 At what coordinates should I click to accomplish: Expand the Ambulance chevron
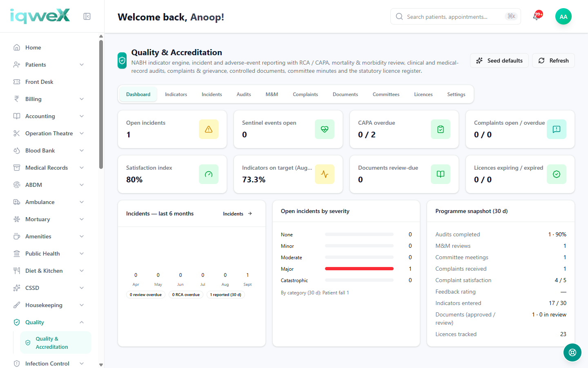point(82,202)
